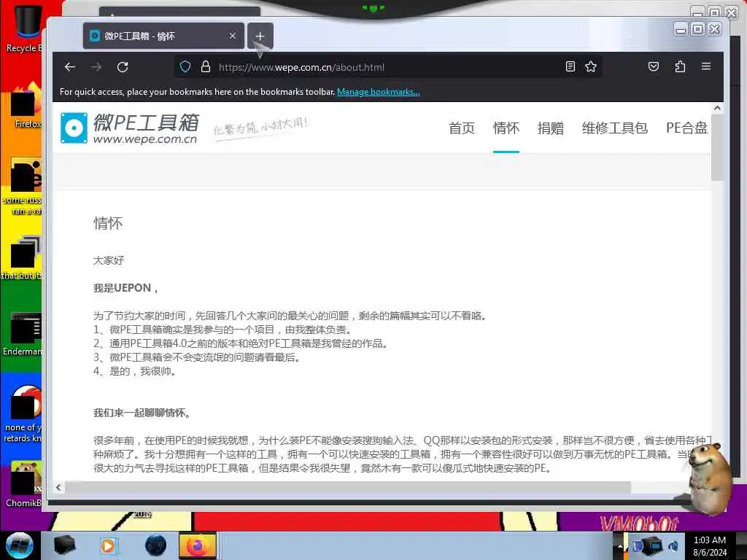Toggle reader view icon in address bar
747x560 pixels.
pyautogui.click(x=570, y=66)
